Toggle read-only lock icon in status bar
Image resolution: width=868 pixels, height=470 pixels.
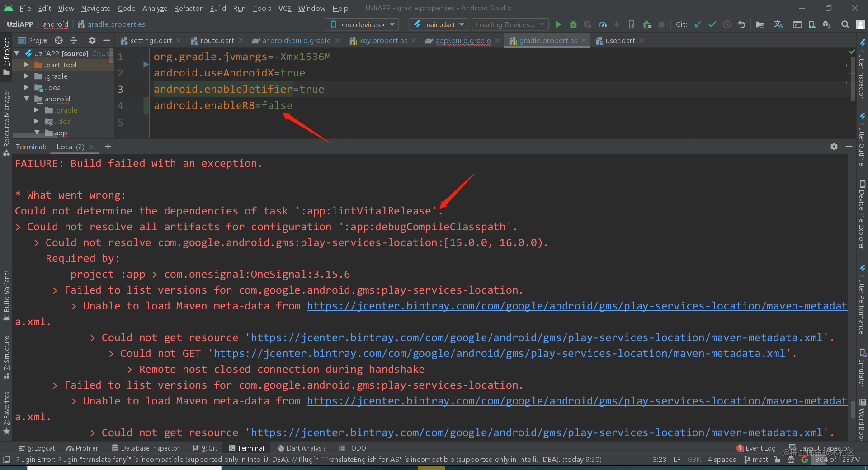(777, 460)
